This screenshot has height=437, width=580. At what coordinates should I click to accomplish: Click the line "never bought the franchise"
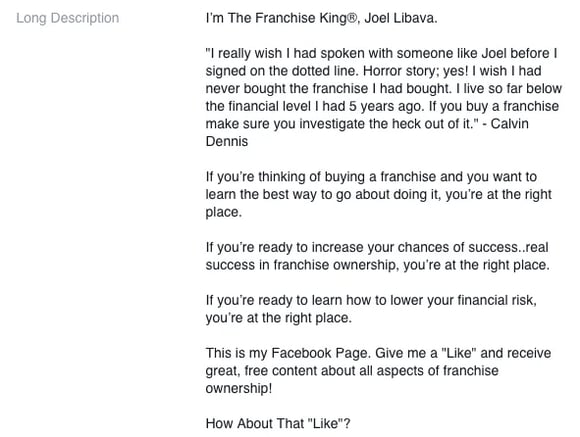pos(384,89)
